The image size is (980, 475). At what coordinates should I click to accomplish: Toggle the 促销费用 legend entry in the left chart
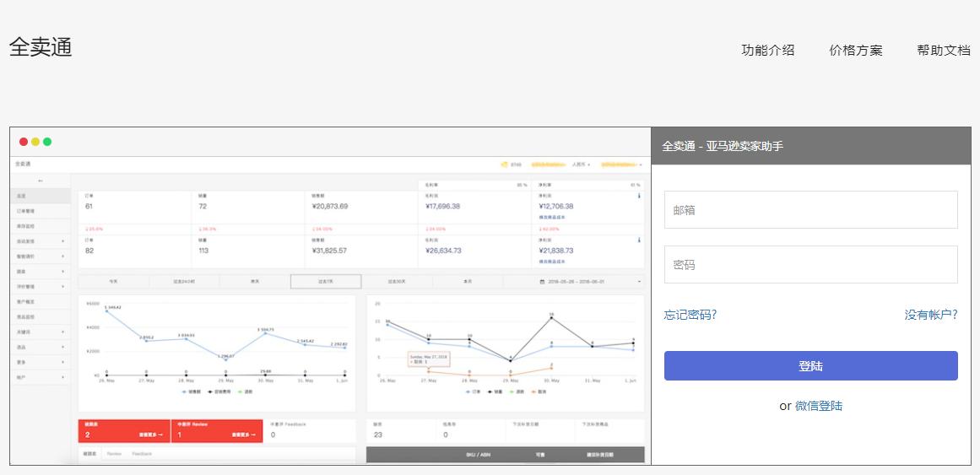point(219,391)
